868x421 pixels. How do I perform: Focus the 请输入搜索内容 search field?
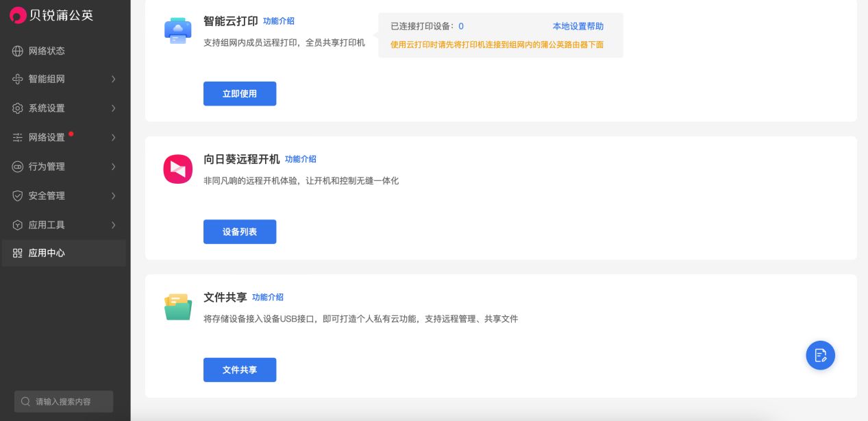[x=64, y=401]
